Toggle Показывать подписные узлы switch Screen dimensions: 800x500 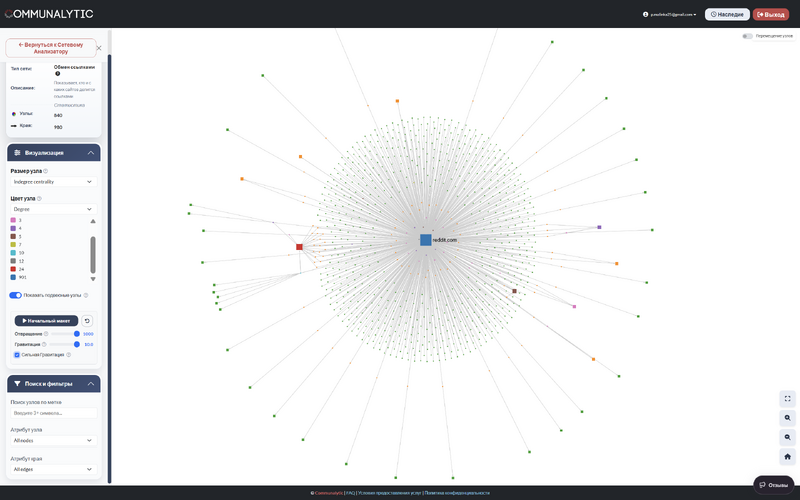(15, 295)
